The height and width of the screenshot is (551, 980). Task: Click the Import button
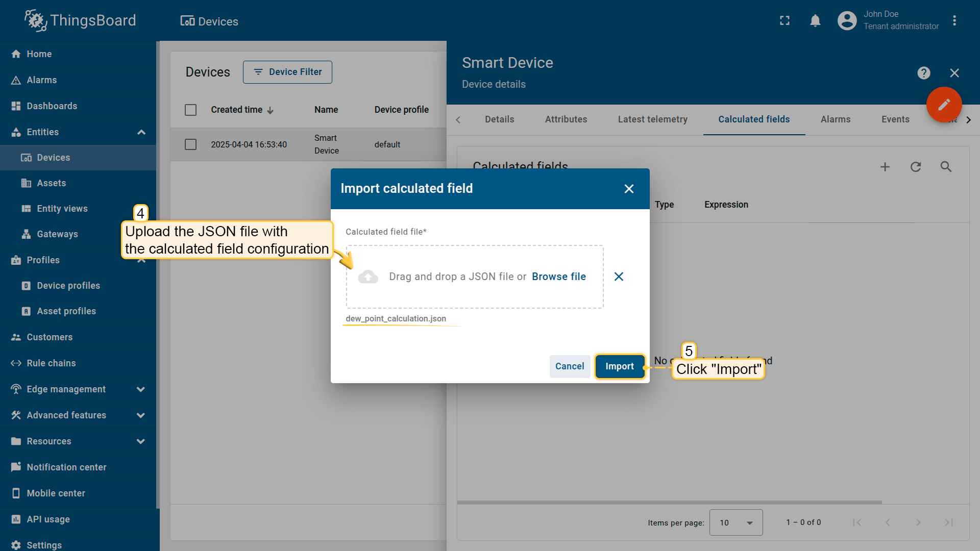619,366
